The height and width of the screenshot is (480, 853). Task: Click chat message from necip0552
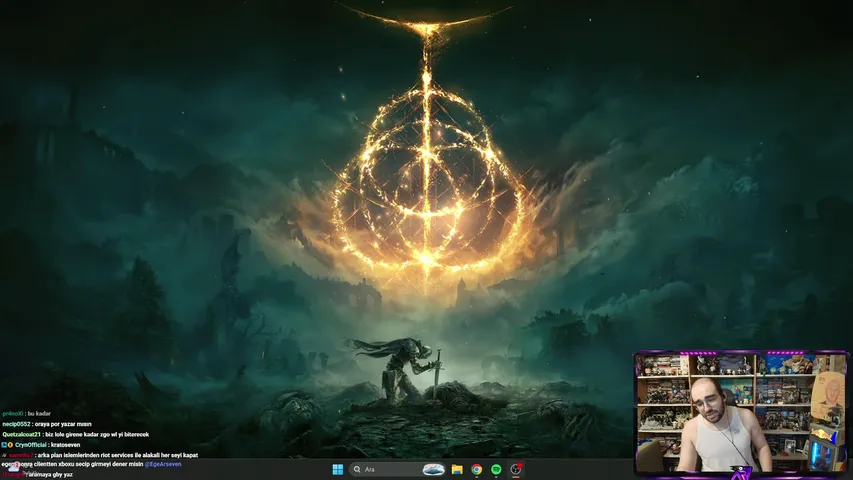pos(47,424)
